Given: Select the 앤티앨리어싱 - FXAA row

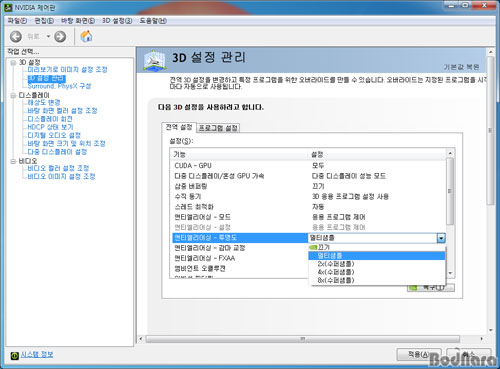Looking at the screenshot, I should pyautogui.click(x=240, y=258).
